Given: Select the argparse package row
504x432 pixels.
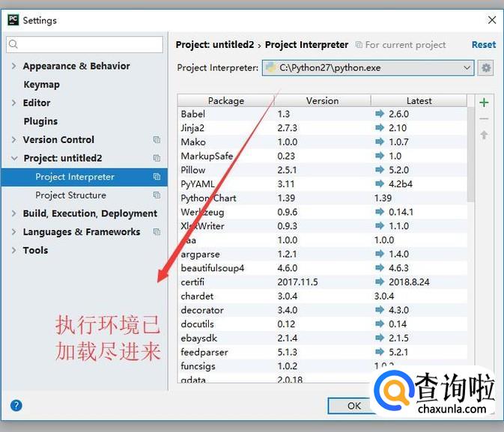Looking at the screenshot, I should (322, 254).
